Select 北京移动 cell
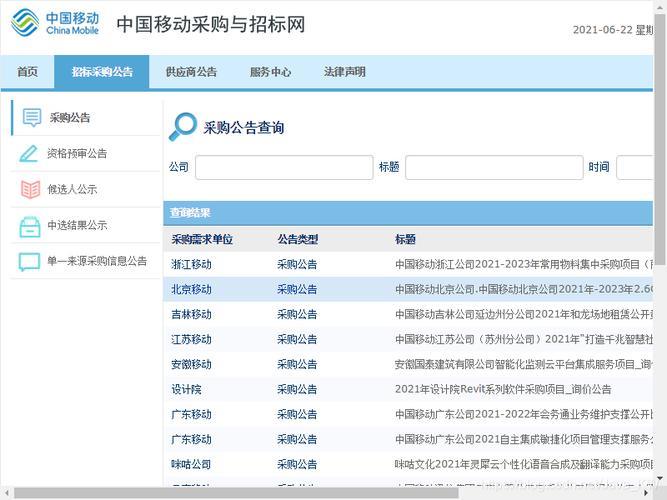Viewport: 667px width, 500px height. point(191,289)
